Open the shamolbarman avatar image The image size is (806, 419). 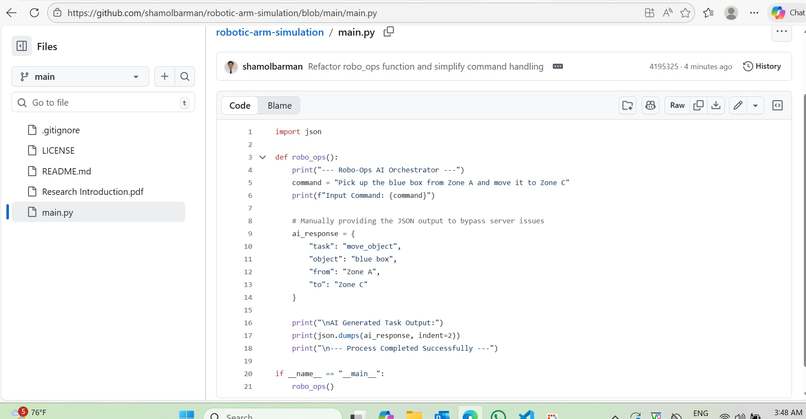click(231, 66)
